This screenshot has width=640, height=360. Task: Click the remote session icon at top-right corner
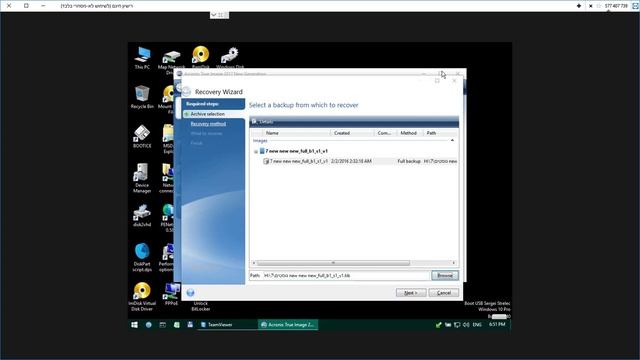pyautogui.click(x=635, y=6)
